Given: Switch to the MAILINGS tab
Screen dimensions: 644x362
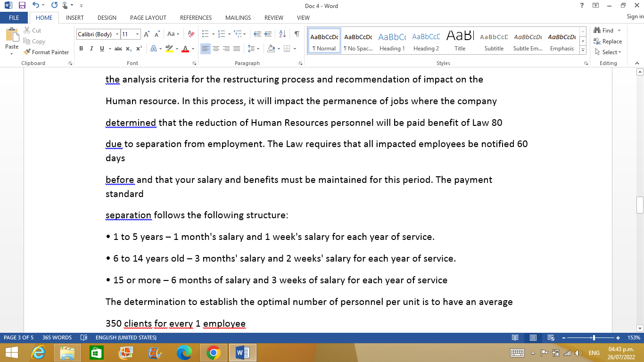Looking at the screenshot, I should point(238,17).
